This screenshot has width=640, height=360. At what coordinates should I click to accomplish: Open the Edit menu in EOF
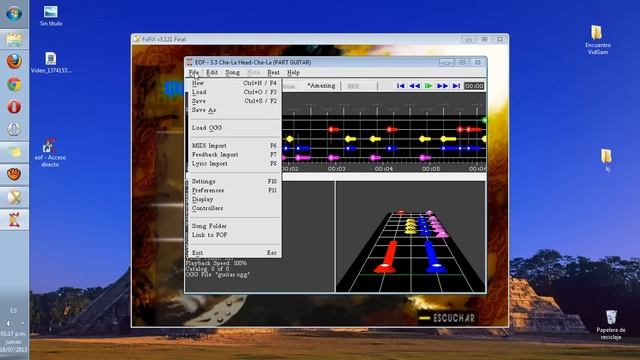click(212, 73)
